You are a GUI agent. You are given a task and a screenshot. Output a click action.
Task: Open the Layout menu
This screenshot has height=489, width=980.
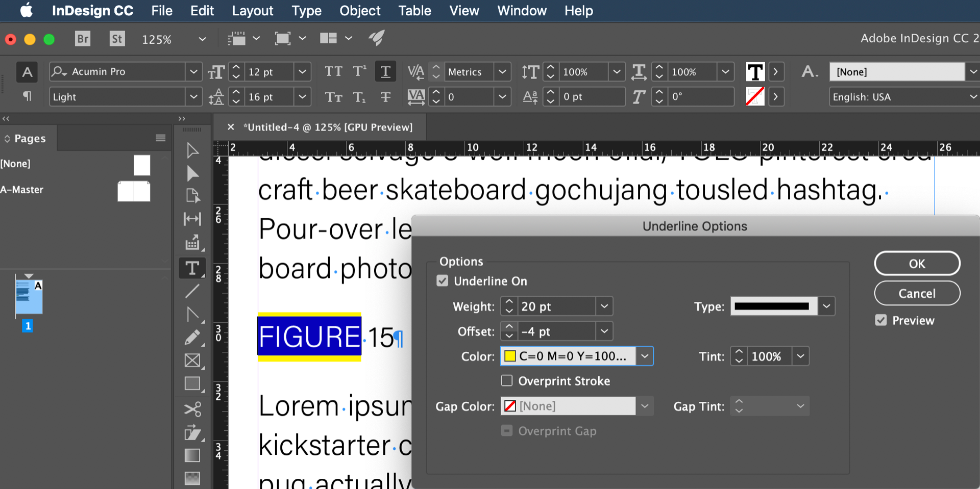253,11
